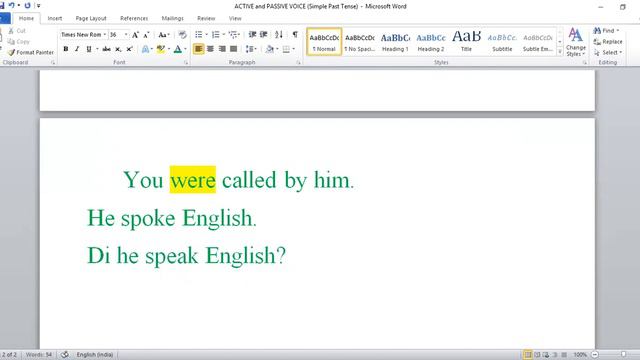Center the paragraph text
Screen dimensions: 640x360
tap(210, 49)
